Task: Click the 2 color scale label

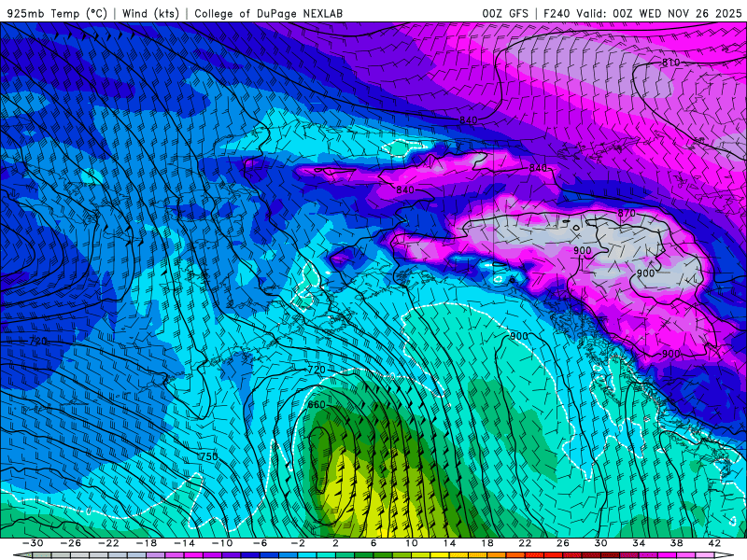Action: point(335,543)
